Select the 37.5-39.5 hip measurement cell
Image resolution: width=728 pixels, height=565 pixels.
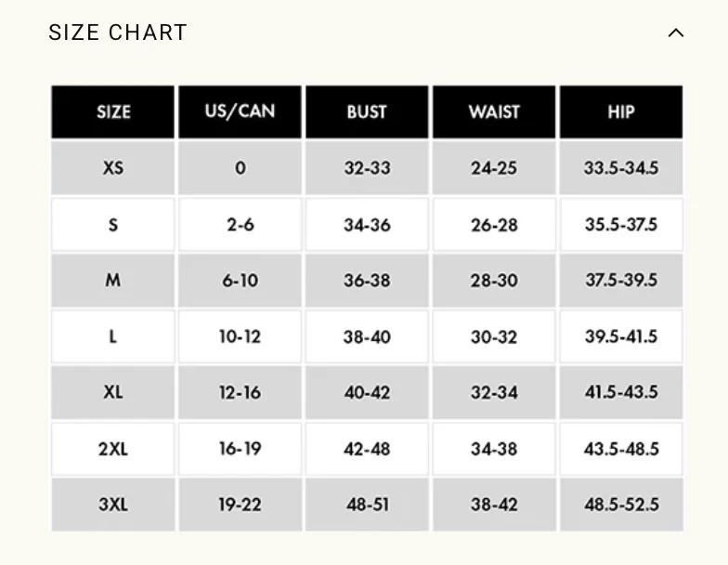[621, 281]
